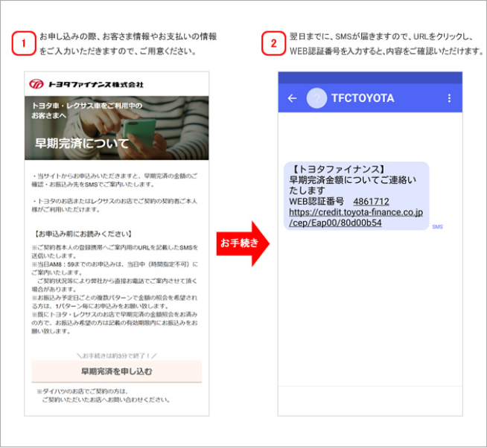Tap the TFCTOYOTA sender name
The width and height of the screenshot is (487, 448).
tap(363, 98)
